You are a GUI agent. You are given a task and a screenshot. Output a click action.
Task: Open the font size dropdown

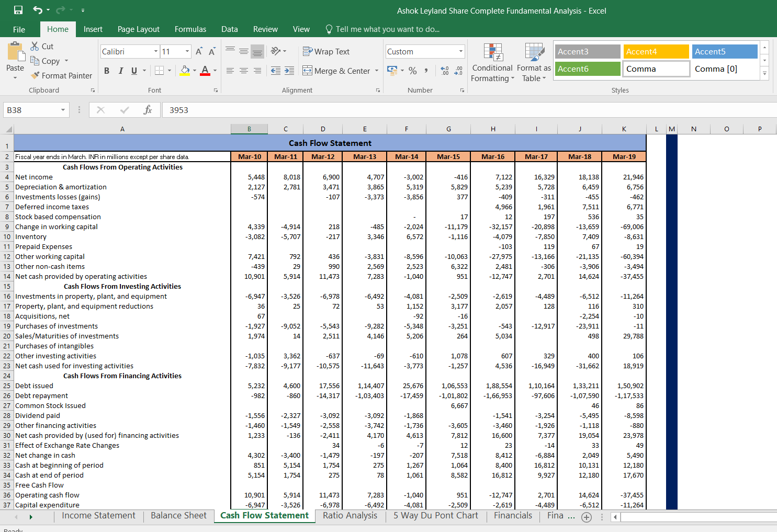187,51
